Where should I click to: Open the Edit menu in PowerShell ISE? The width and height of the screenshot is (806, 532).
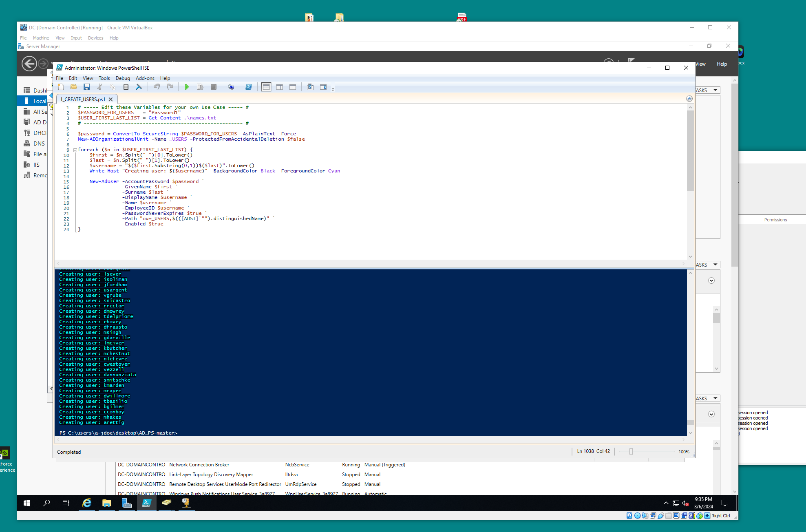tap(73, 78)
